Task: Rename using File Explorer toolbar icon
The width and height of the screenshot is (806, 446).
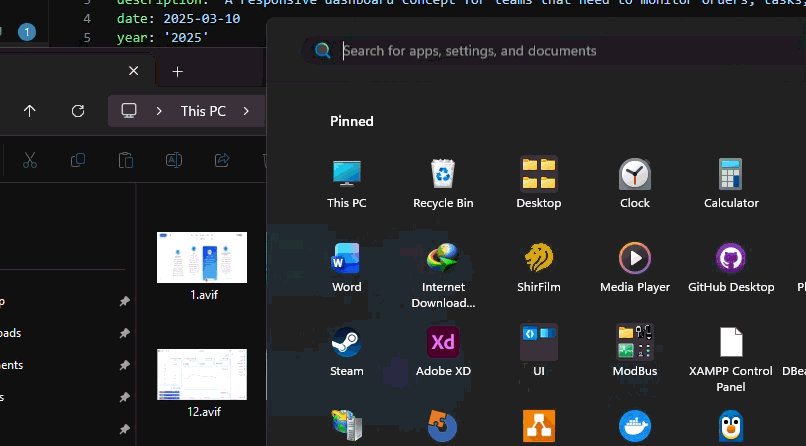Action: point(174,160)
